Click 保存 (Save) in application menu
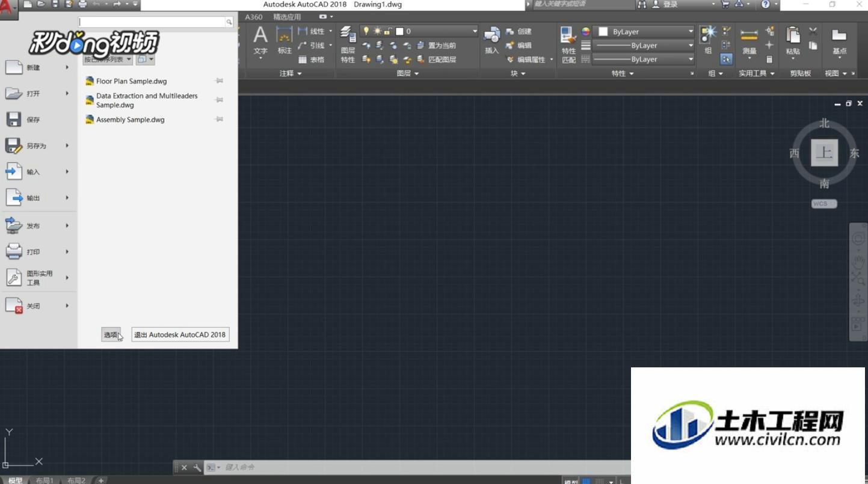 pos(38,120)
